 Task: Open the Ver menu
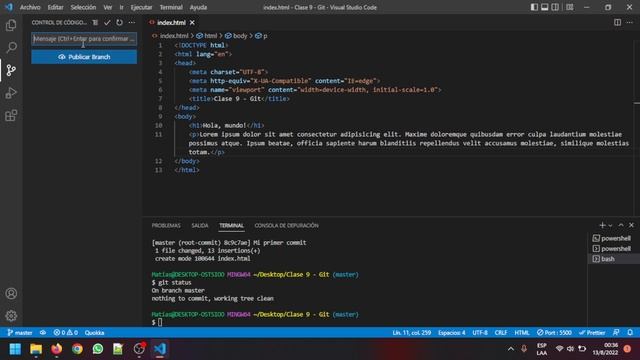point(107,7)
